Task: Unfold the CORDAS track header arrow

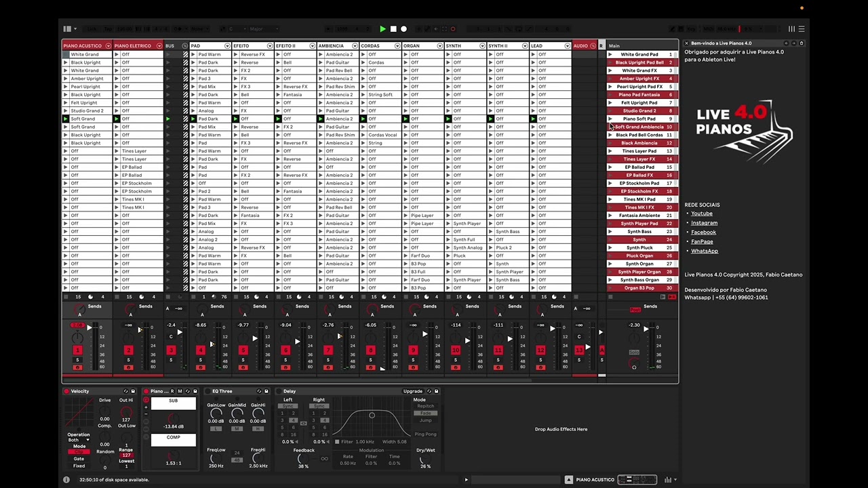Action: click(397, 46)
